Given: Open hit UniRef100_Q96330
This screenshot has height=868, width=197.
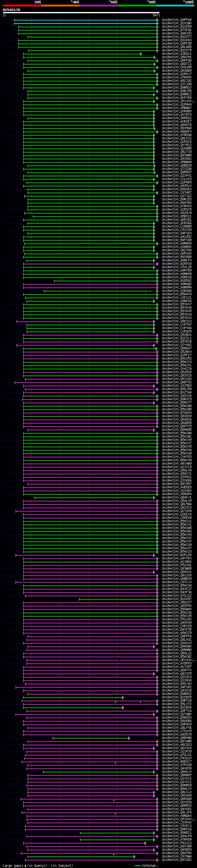Looking at the screenshot, I should pos(177,33).
